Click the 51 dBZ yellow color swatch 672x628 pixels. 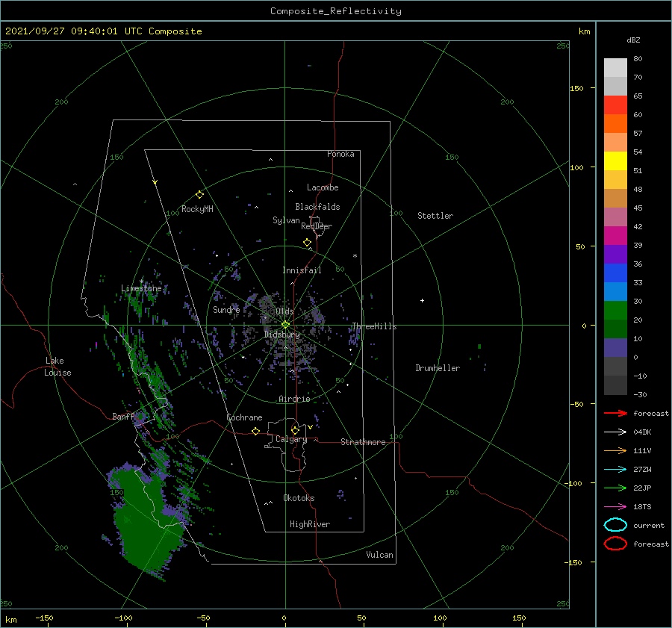(x=615, y=161)
